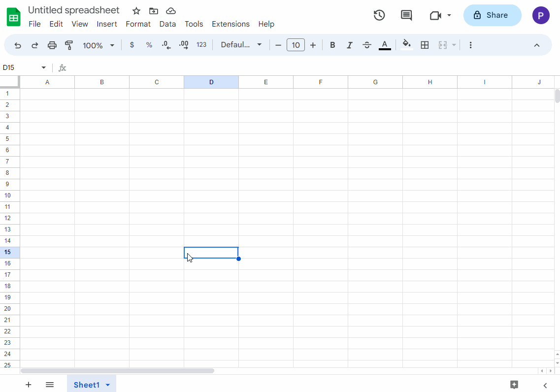Click the font size field showing 10
Screen dimensions: 560x392
pyautogui.click(x=296, y=45)
